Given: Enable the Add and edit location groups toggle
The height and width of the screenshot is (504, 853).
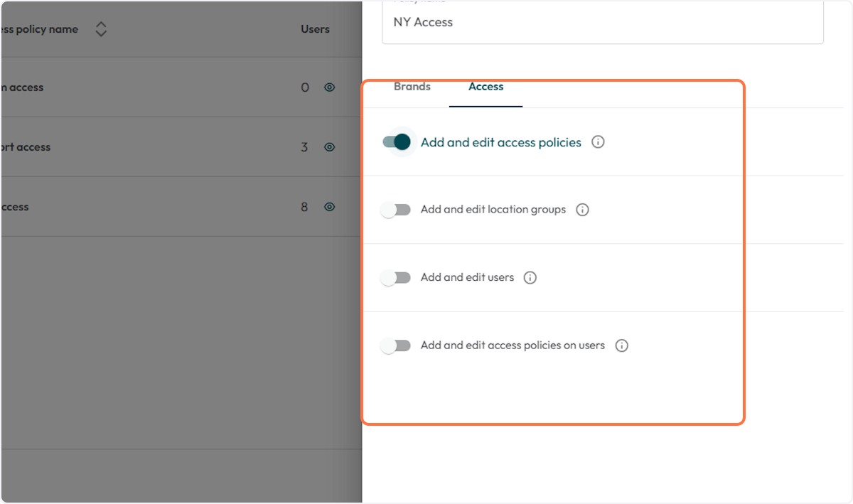Looking at the screenshot, I should coord(396,209).
